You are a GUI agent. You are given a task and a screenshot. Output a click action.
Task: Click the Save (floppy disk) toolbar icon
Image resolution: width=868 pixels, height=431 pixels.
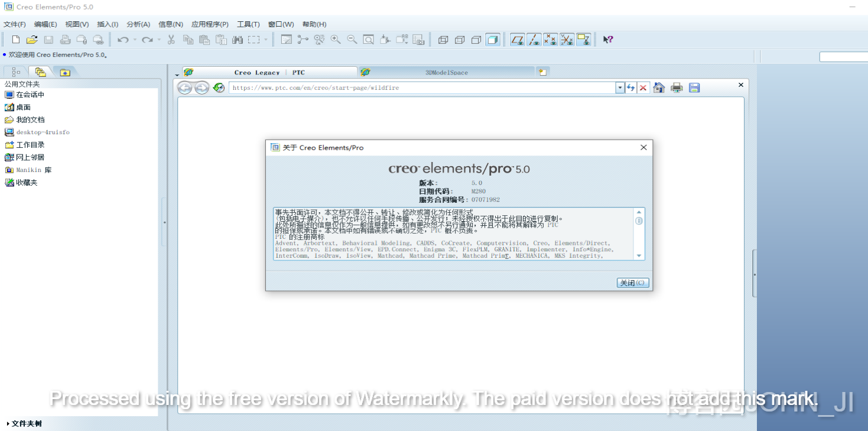pos(48,40)
